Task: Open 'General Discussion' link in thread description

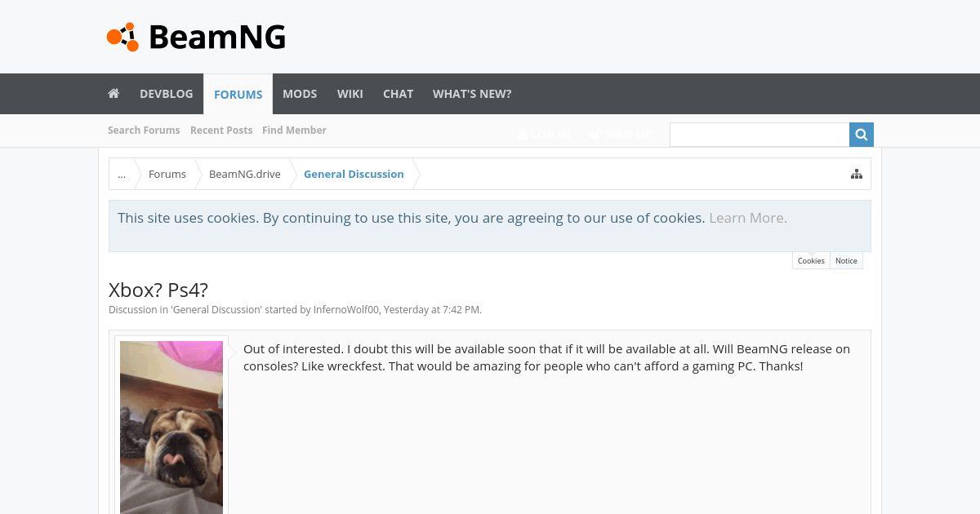Action: point(216,310)
